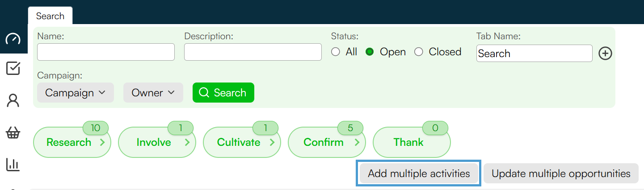Viewport: 644px width, 190px height.
Task: Expand the Campaign dropdown
Action: 76,93
